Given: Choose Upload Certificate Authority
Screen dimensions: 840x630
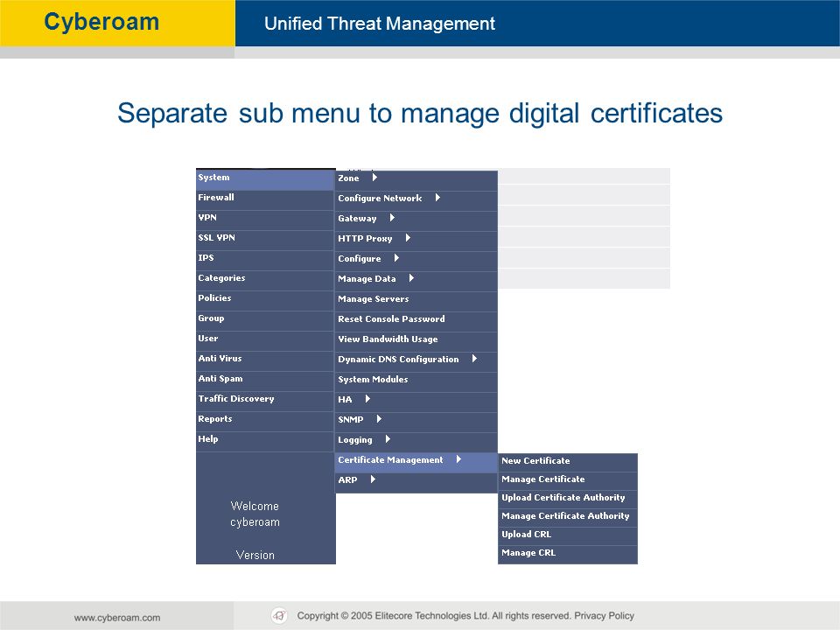Looking at the screenshot, I should 568,498.
